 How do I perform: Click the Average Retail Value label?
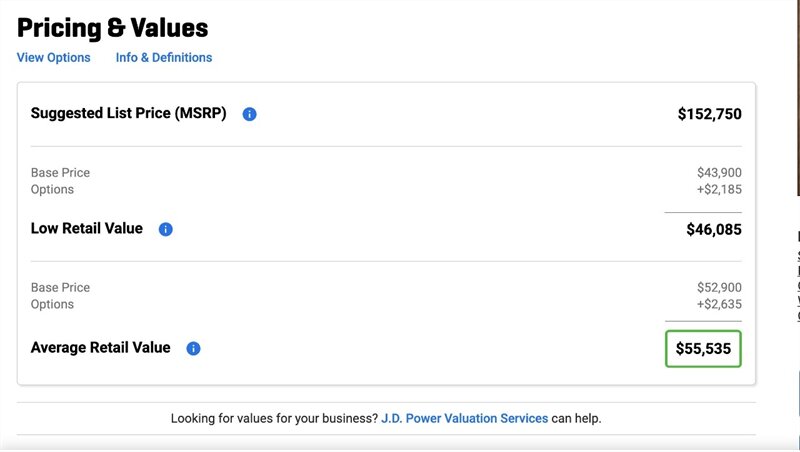pyautogui.click(x=101, y=348)
